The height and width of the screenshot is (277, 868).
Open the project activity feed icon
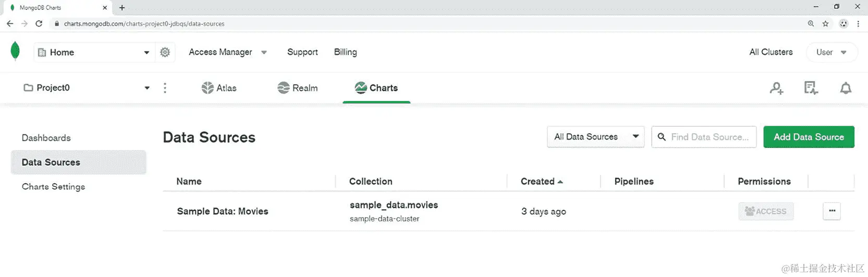(811, 88)
